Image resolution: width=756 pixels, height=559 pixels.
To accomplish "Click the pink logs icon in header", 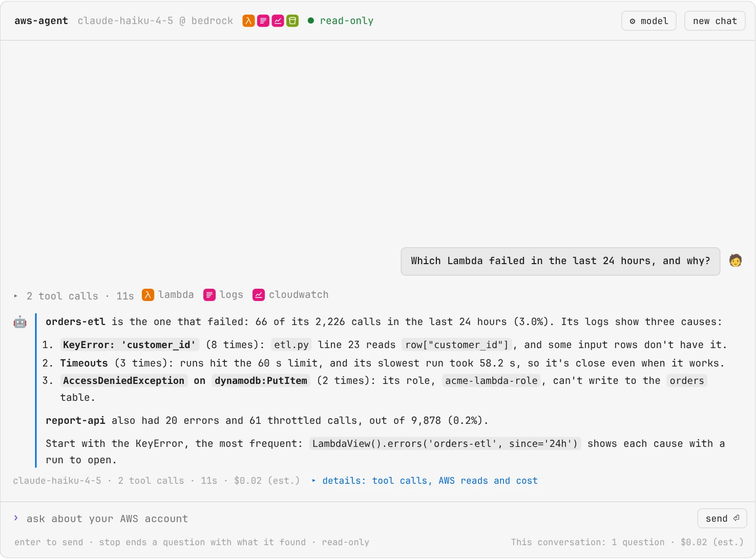I will coord(263,21).
